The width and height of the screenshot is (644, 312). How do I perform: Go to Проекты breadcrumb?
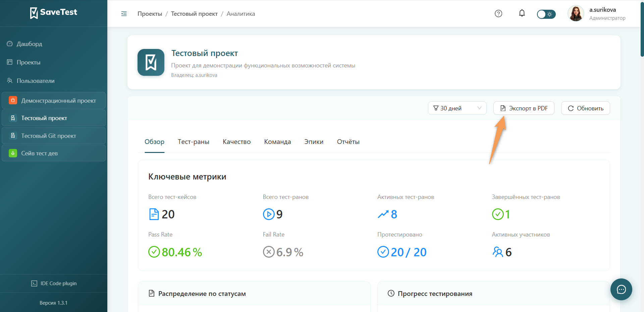(150, 14)
